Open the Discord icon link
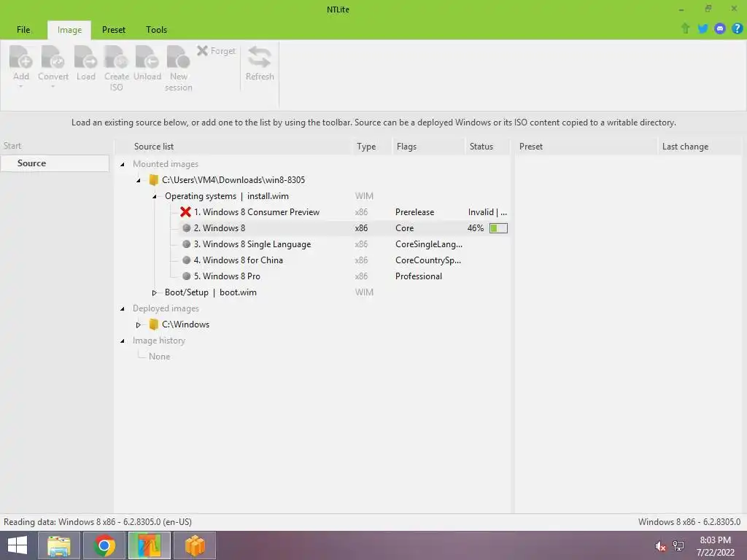Viewport: 747px width, 560px height. pos(720,28)
